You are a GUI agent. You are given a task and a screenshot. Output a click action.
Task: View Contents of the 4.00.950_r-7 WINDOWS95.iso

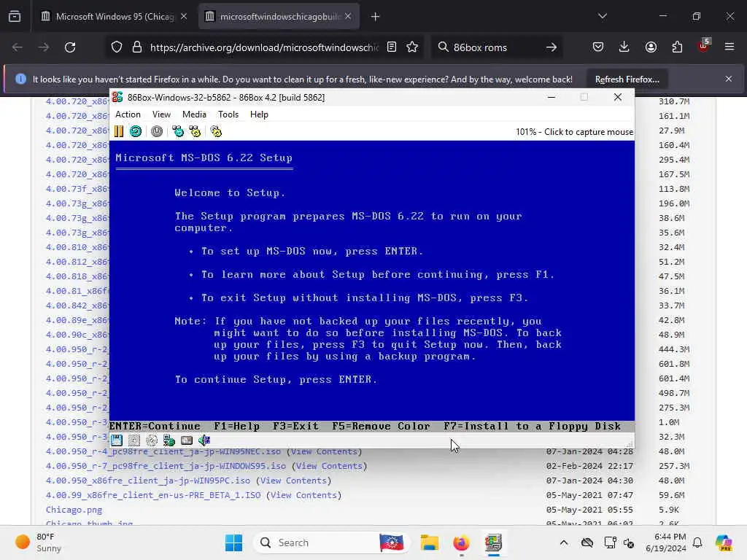point(329,466)
